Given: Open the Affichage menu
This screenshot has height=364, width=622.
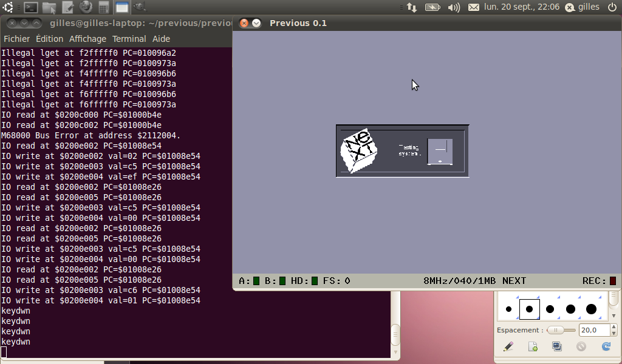Looking at the screenshot, I should (87, 39).
